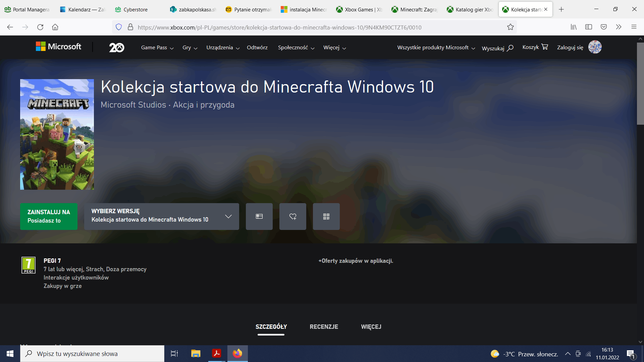Click the browser address bar URL

tap(279, 27)
